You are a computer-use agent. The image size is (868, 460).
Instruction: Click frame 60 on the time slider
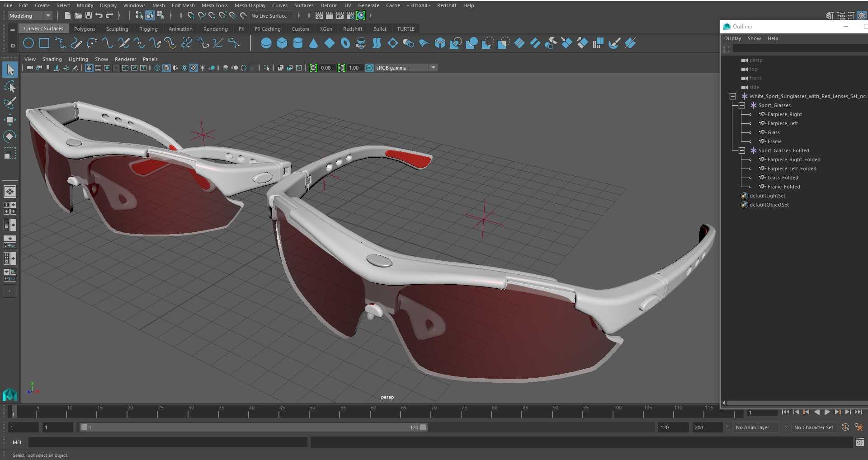pyautogui.click(x=373, y=411)
